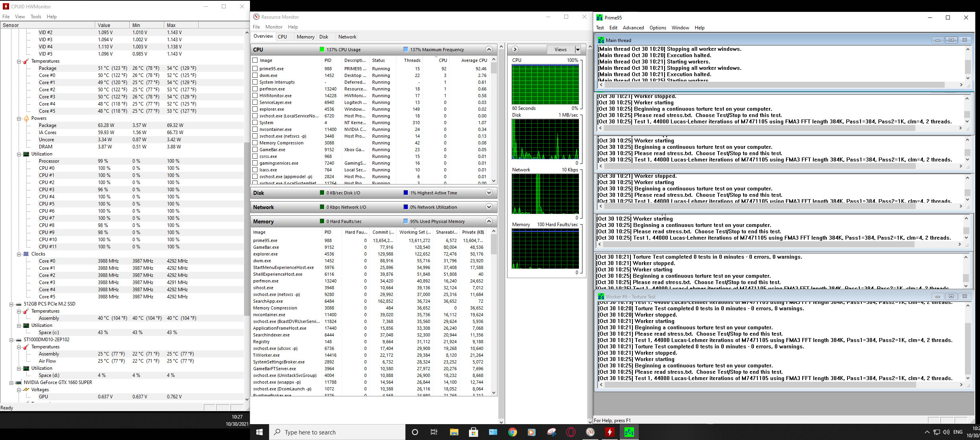Open the volume speaker tray icon
The image size is (980, 440).
pyautogui.click(x=946, y=432)
